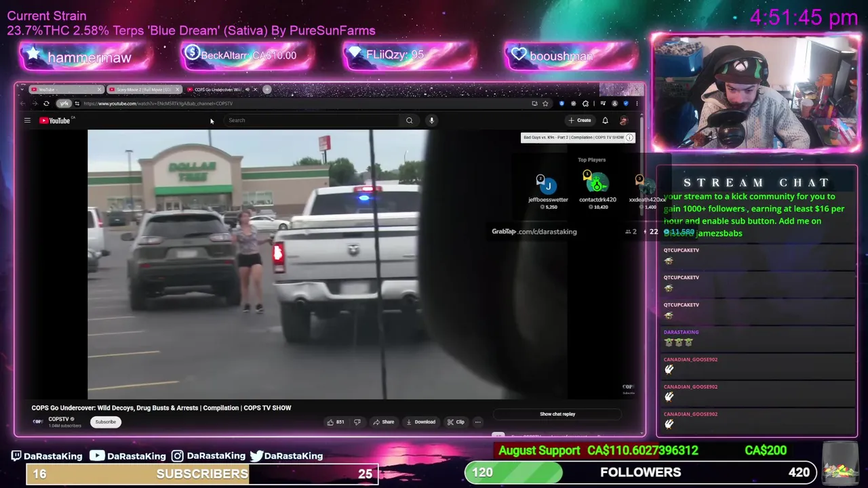Clip the video
The image size is (868, 488).
[x=456, y=422]
